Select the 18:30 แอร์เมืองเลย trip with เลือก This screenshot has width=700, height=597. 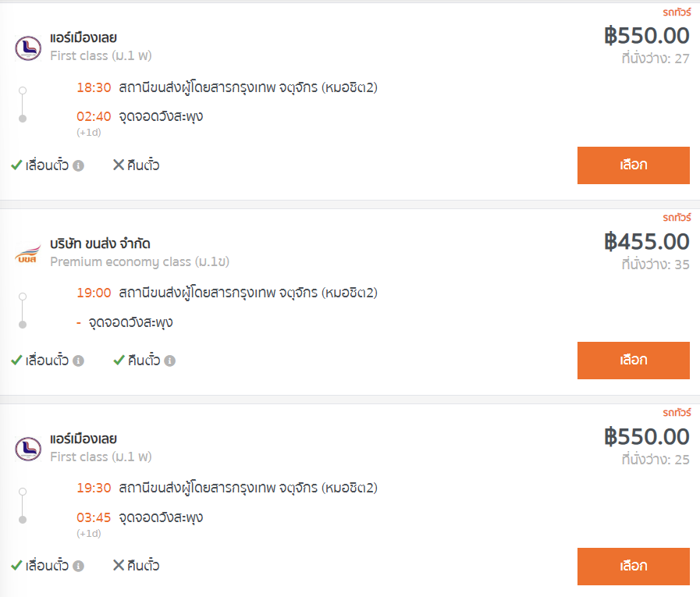(633, 165)
